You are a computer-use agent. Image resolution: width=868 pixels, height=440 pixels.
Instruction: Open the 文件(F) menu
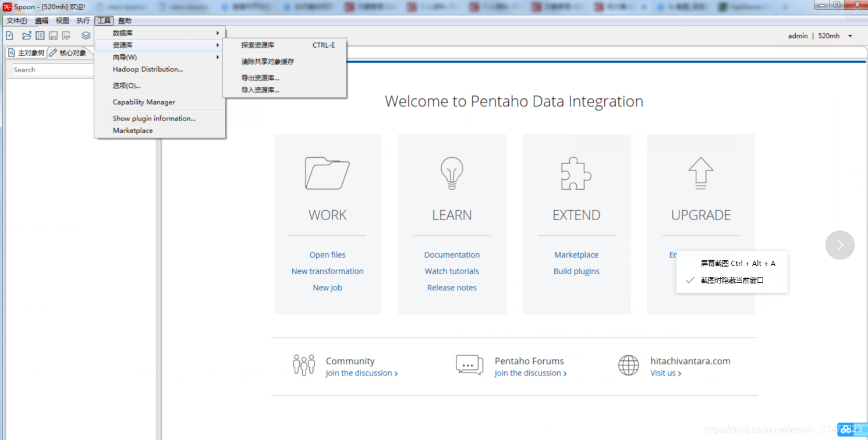17,20
